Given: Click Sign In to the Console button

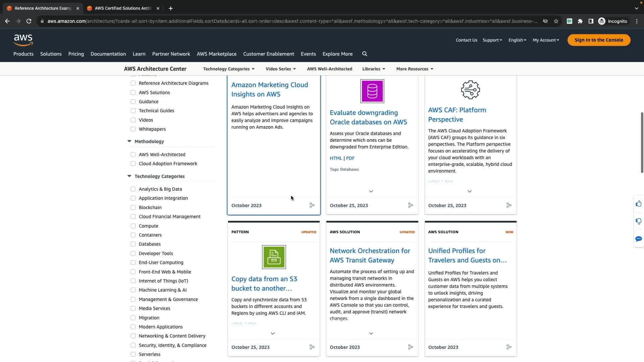Looking at the screenshot, I should click(x=598, y=40).
